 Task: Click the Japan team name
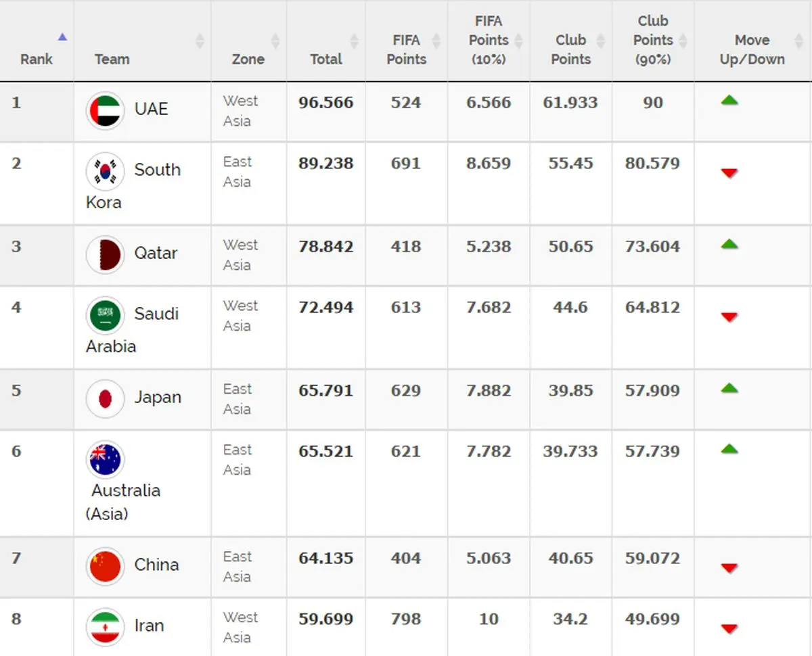pyautogui.click(x=158, y=397)
